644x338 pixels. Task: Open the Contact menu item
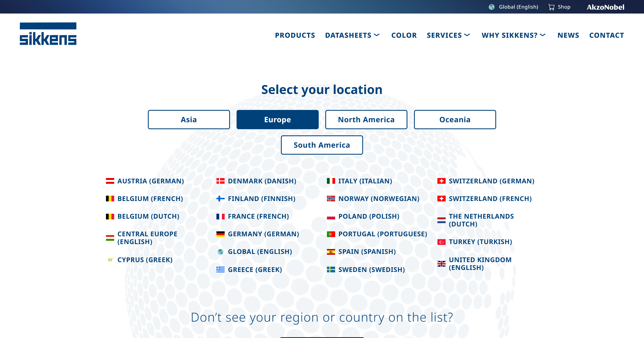pyautogui.click(x=606, y=35)
